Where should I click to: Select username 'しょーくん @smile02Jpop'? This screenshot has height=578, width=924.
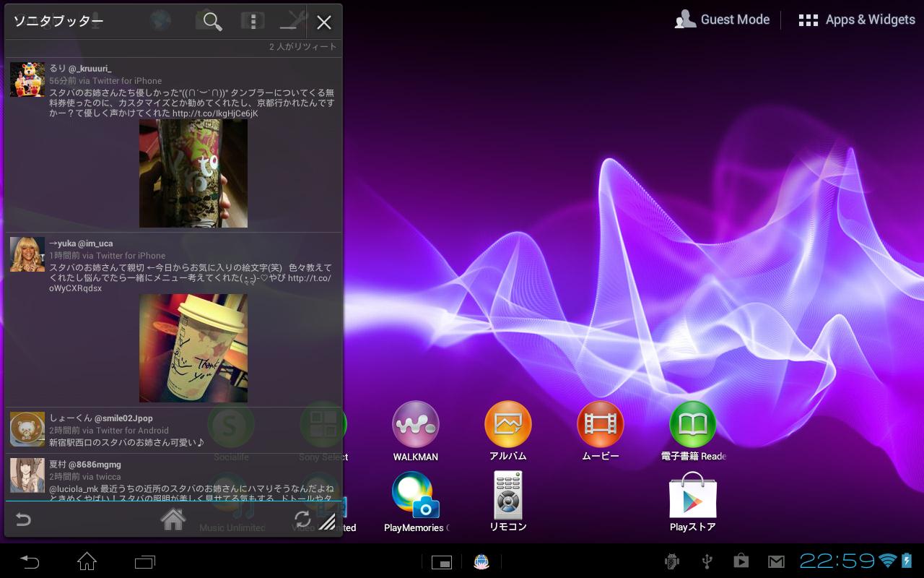[x=101, y=418]
